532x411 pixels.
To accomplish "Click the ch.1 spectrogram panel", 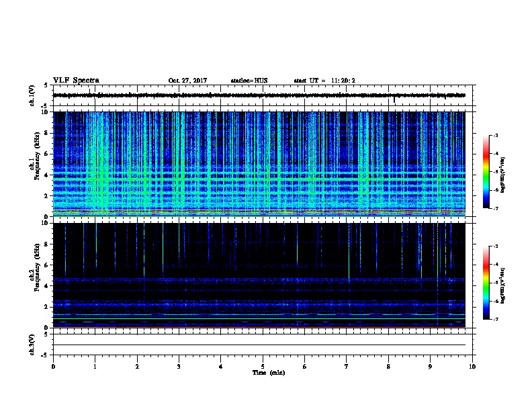I will click(x=259, y=164).
